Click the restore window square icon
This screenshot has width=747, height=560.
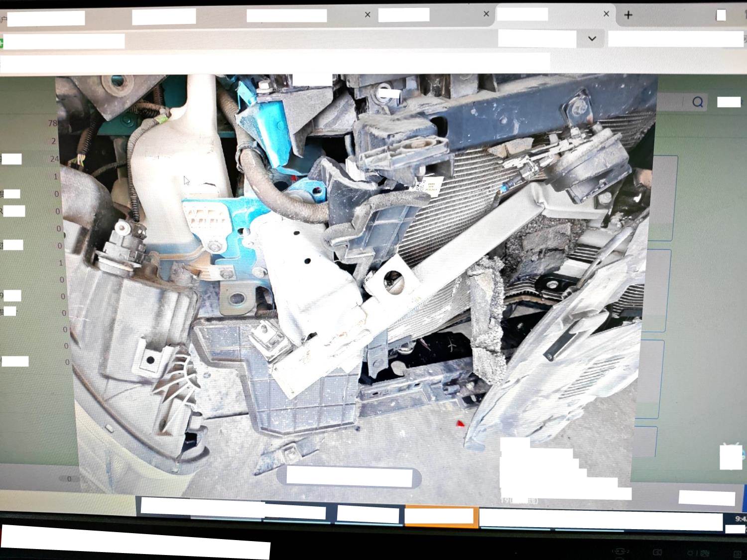pos(721,15)
